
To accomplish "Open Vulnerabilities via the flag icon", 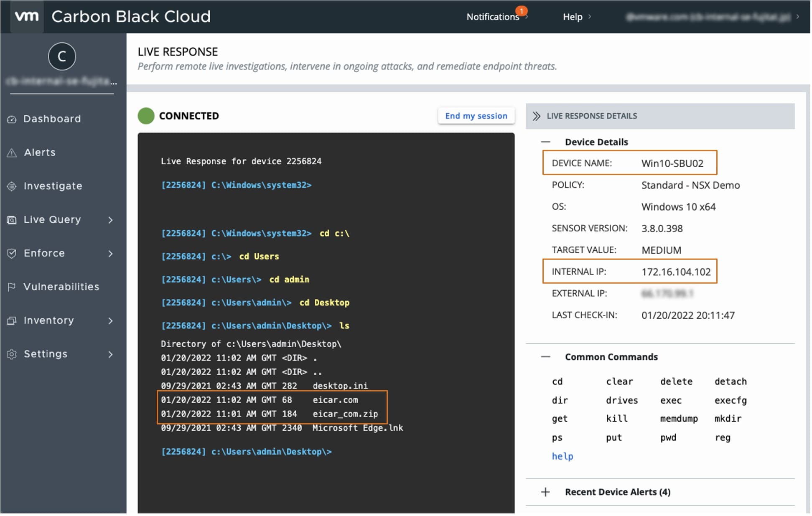I will 11,287.
